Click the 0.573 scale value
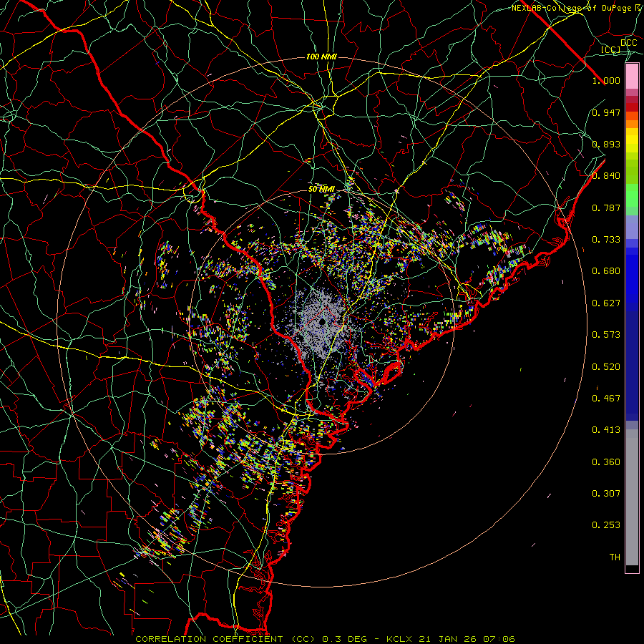Viewport: 644px width, 644px height. click(606, 335)
